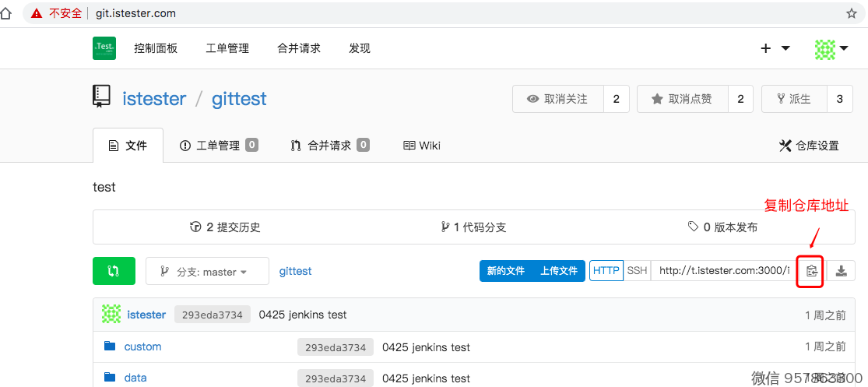This screenshot has width=868, height=387.
Task: Switch clone protocol to SSH
Action: point(637,271)
